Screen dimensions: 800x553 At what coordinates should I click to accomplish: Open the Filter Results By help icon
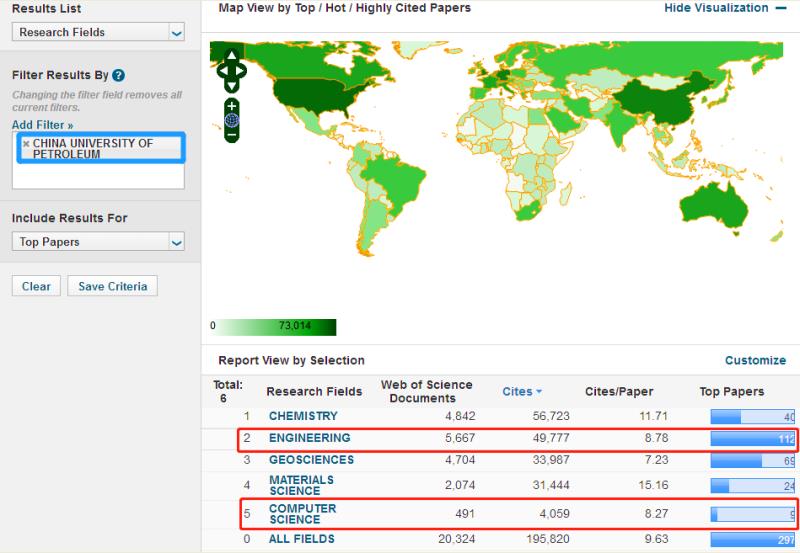(119, 75)
